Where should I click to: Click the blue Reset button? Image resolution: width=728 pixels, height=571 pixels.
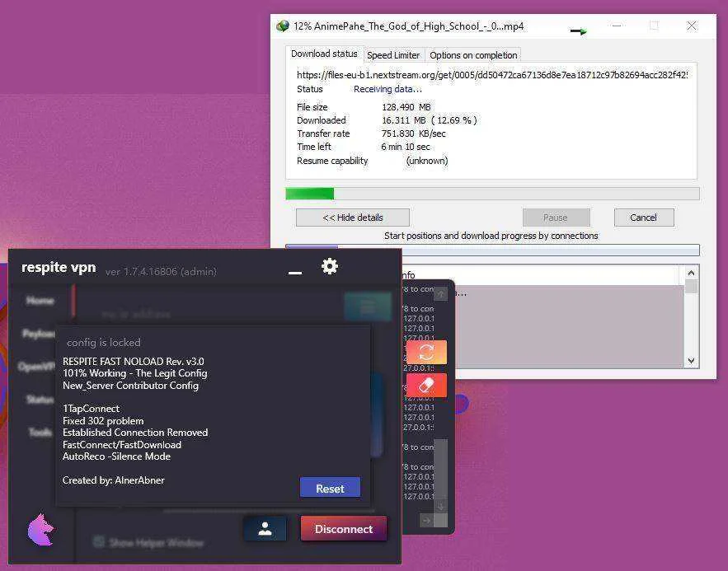(x=330, y=488)
